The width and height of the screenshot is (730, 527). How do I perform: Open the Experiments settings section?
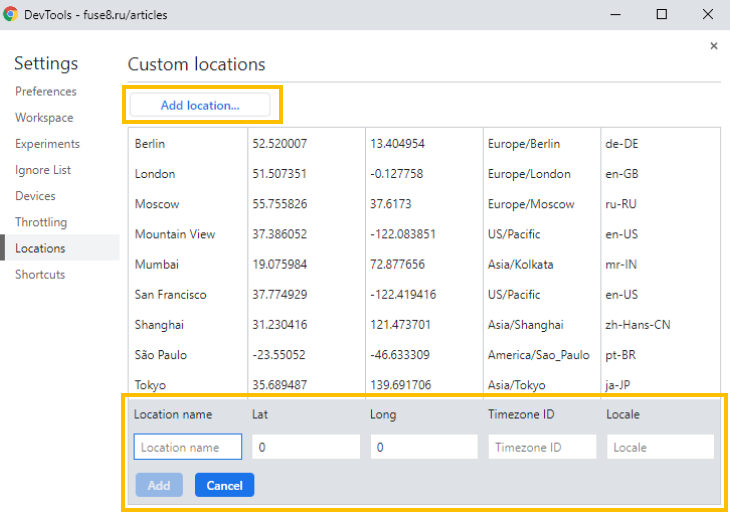47,144
